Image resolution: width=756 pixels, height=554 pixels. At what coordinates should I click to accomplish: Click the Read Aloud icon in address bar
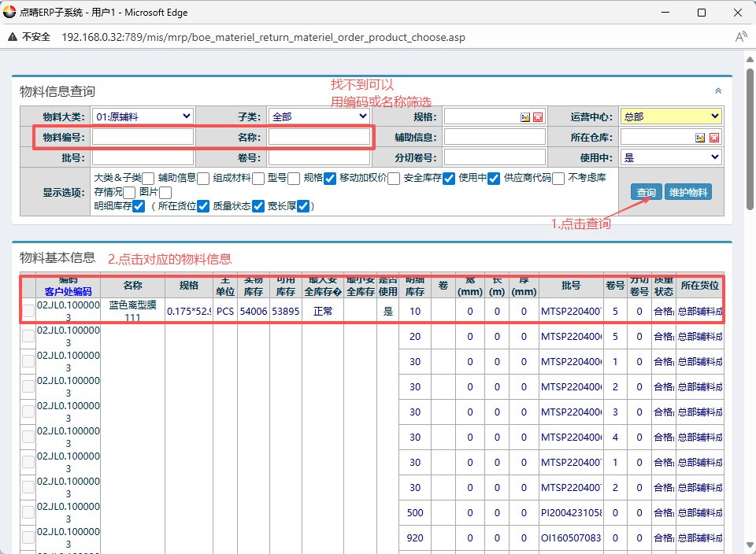(740, 37)
